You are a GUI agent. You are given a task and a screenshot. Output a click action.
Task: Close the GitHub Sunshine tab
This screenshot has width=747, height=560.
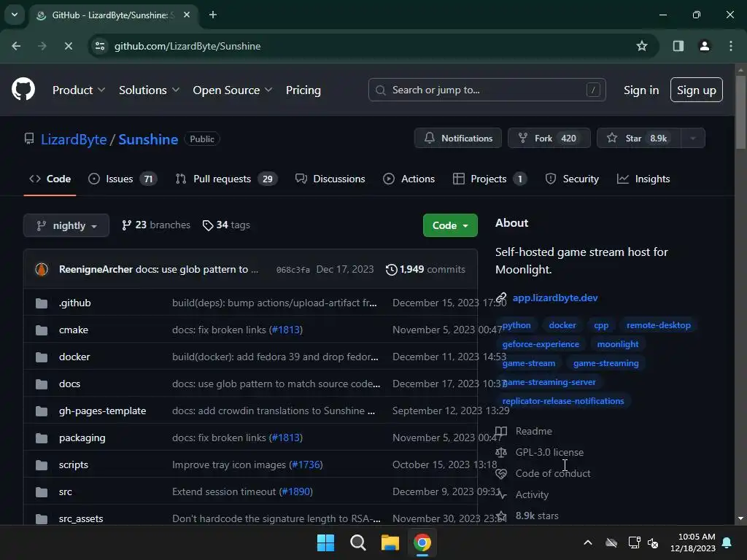[x=187, y=15]
